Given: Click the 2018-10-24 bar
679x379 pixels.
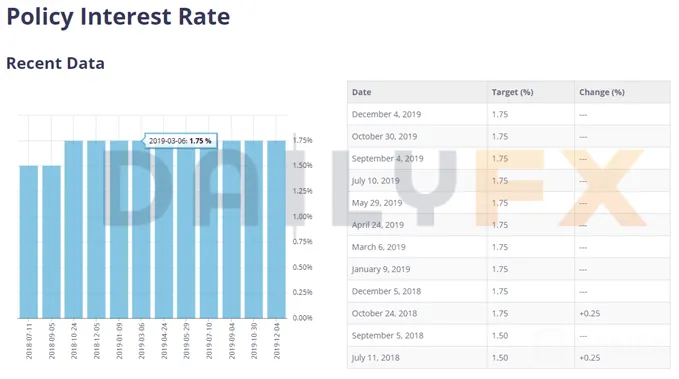Looking at the screenshot, I should pos(74,229).
